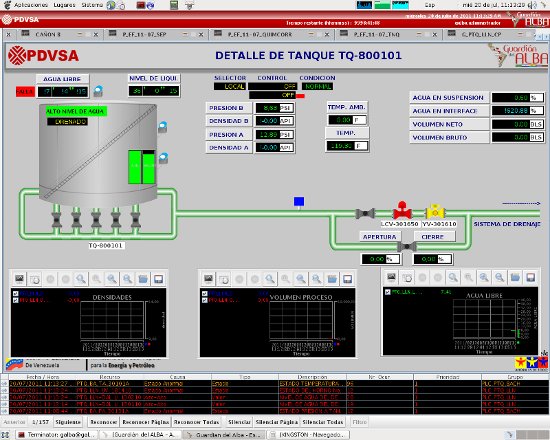Click the save icon in VOLUMEN PROCESO toolbar

(347, 279)
